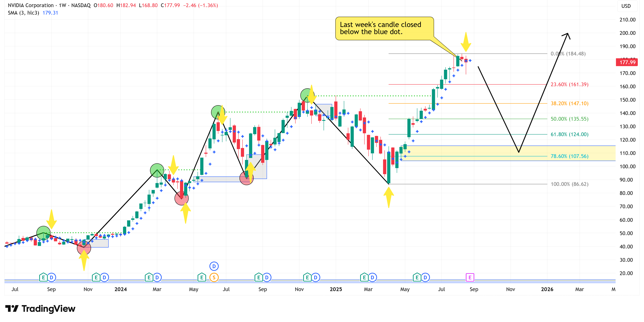Click the black projection arrow tip near 200
This screenshot has height=322, width=644.
coord(567,34)
